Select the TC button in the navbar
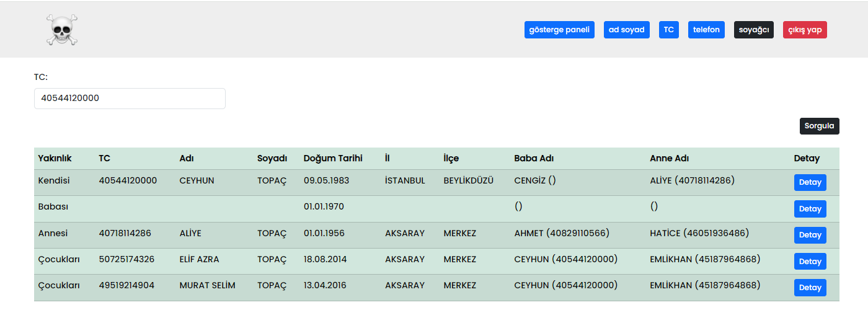 [668, 30]
